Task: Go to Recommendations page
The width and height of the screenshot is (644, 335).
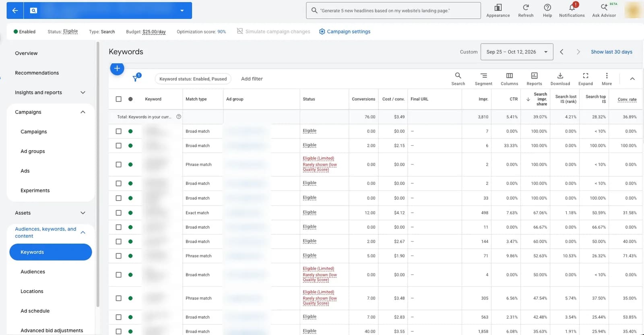Action: (37, 73)
